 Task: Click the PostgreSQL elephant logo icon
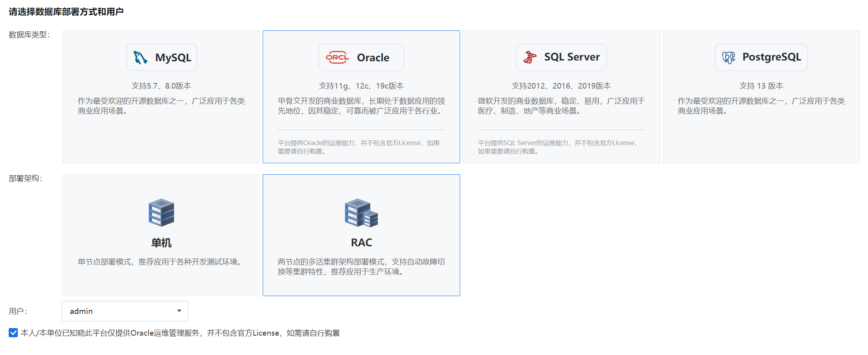pyautogui.click(x=728, y=58)
